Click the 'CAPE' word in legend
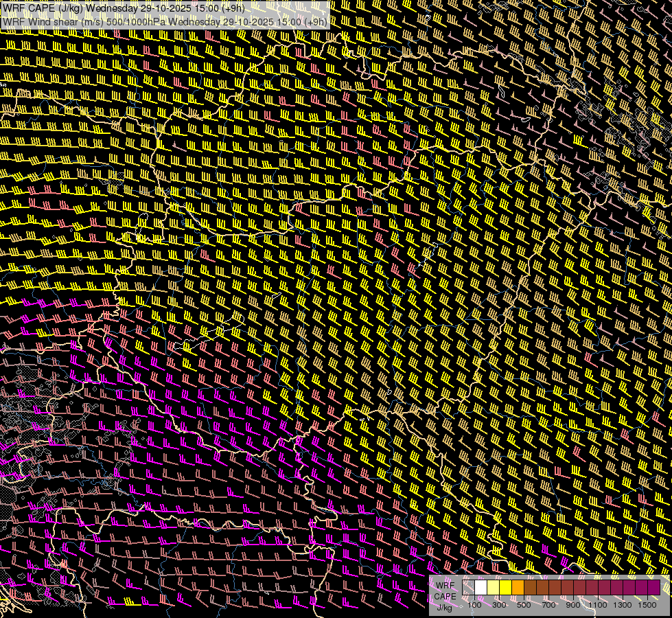Screen dimensions: 672x618 445,597
